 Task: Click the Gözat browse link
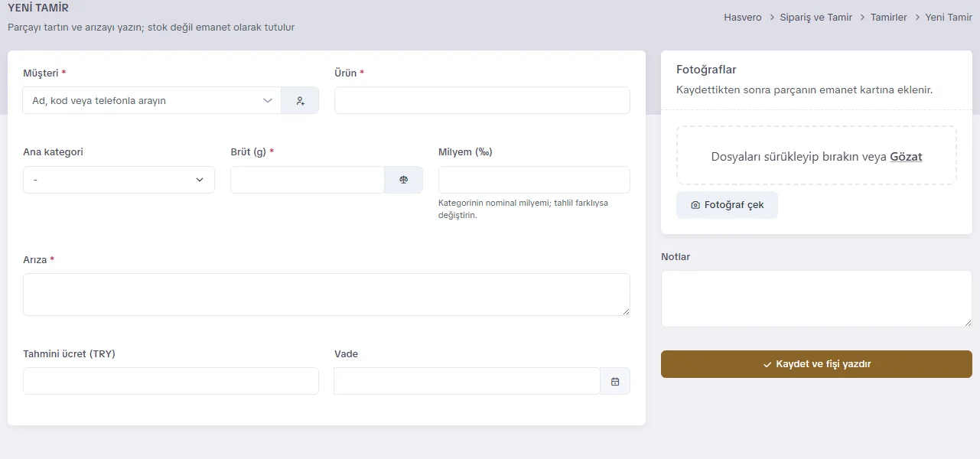coord(906,156)
